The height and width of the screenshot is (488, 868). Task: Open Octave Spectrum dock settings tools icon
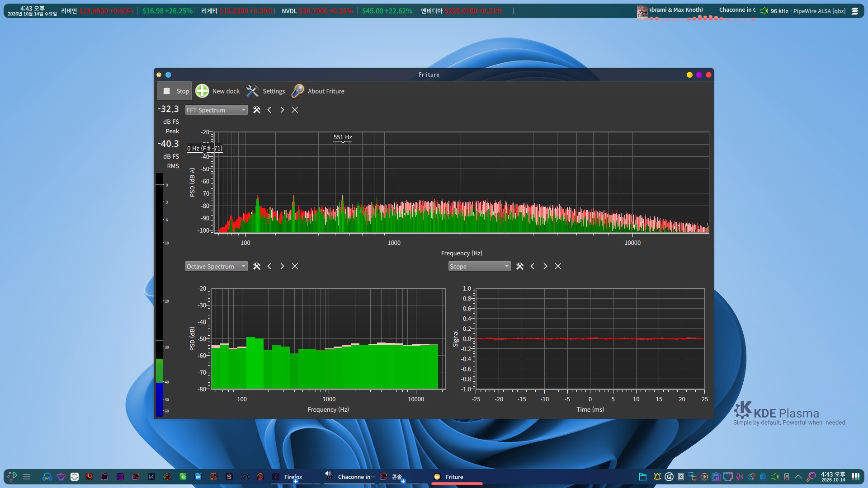tap(257, 266)
